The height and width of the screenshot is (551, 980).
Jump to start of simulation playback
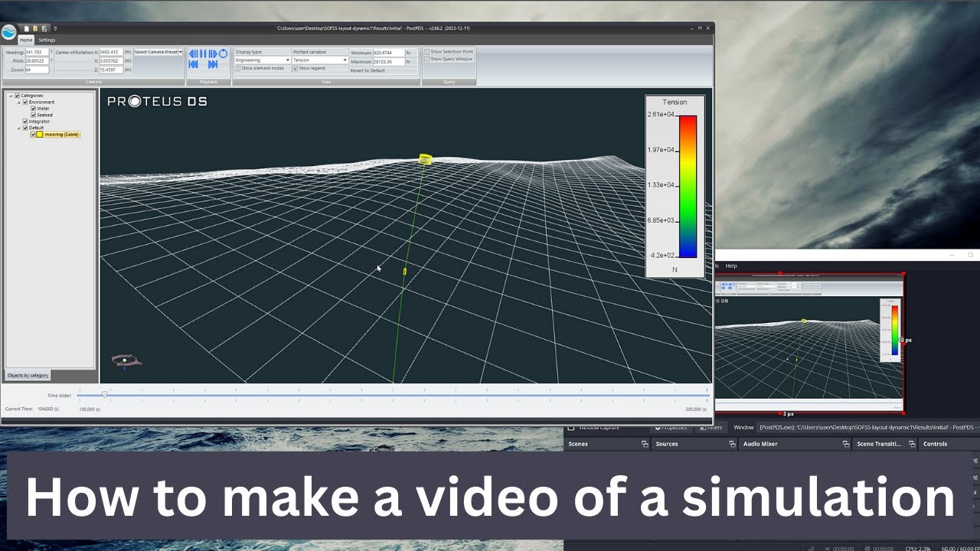[193, 64]
